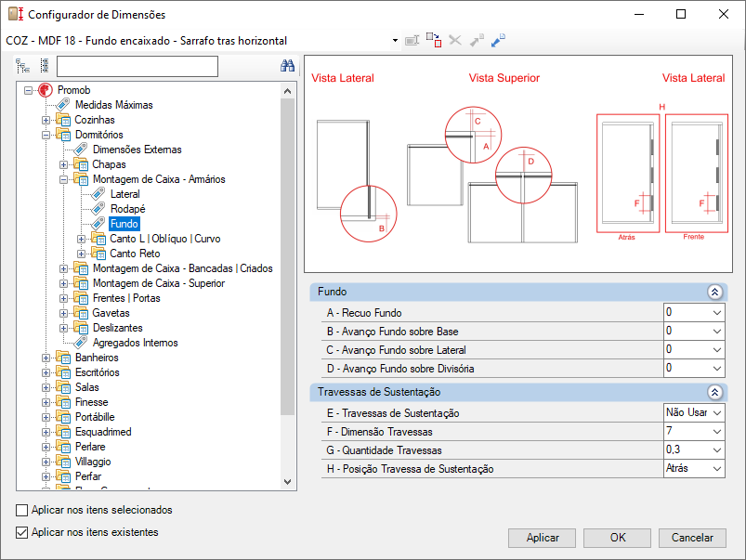
Task: Click the A - Recuo Fundo label
Action: coord(364,313)
